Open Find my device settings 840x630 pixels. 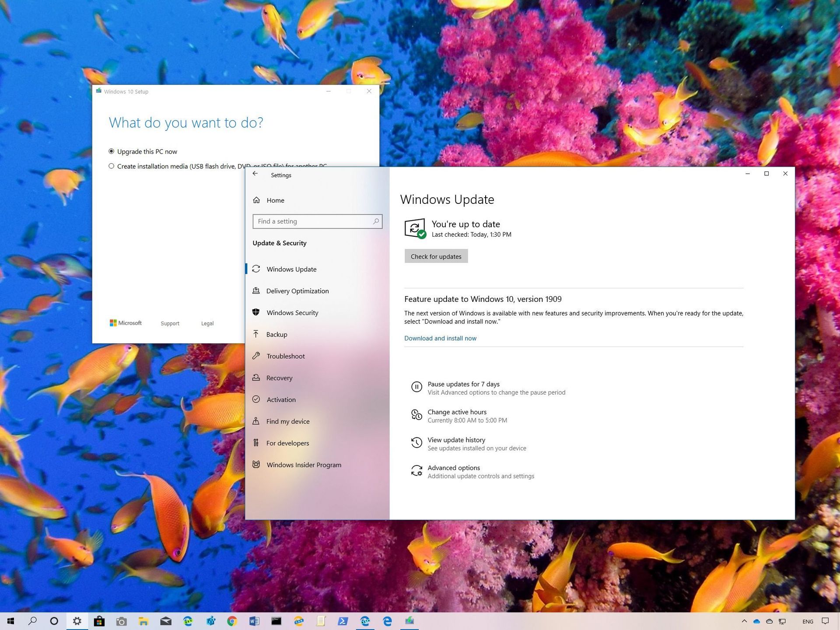[287, 421]
